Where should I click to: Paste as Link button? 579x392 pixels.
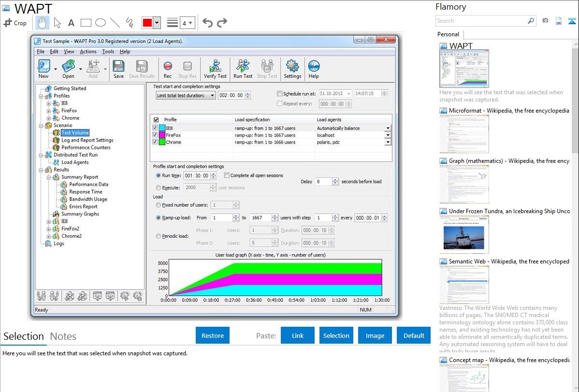[298, 335]
